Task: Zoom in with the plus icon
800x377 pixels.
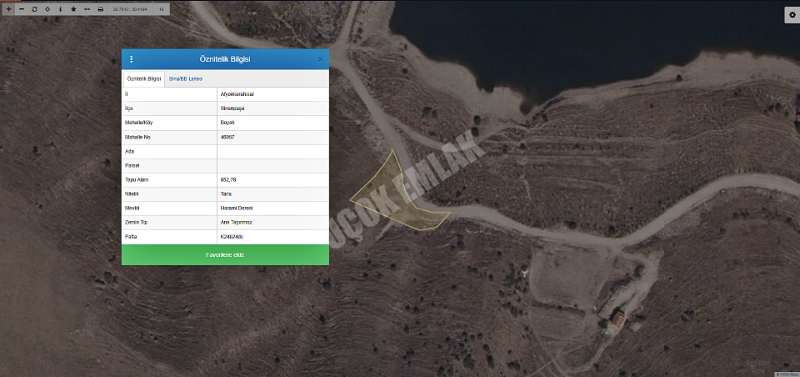Action: click(x=9, y=9)
